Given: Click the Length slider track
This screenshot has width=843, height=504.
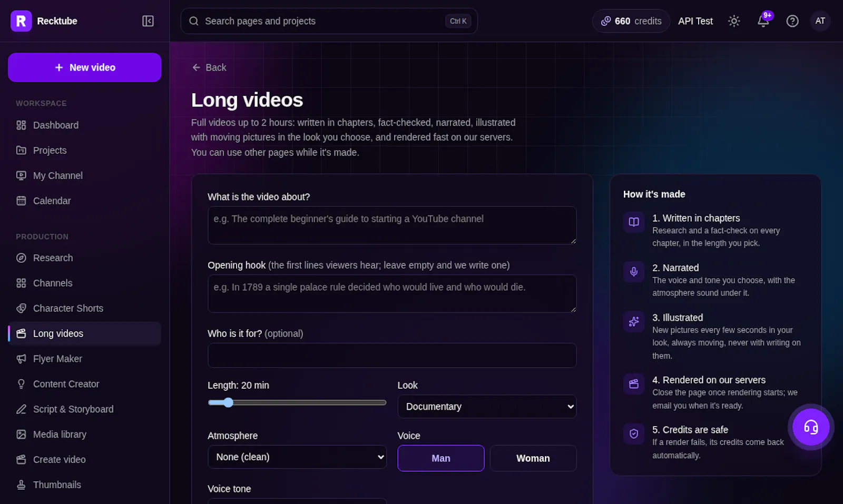Looking at the screenshot, I should 297,403.
